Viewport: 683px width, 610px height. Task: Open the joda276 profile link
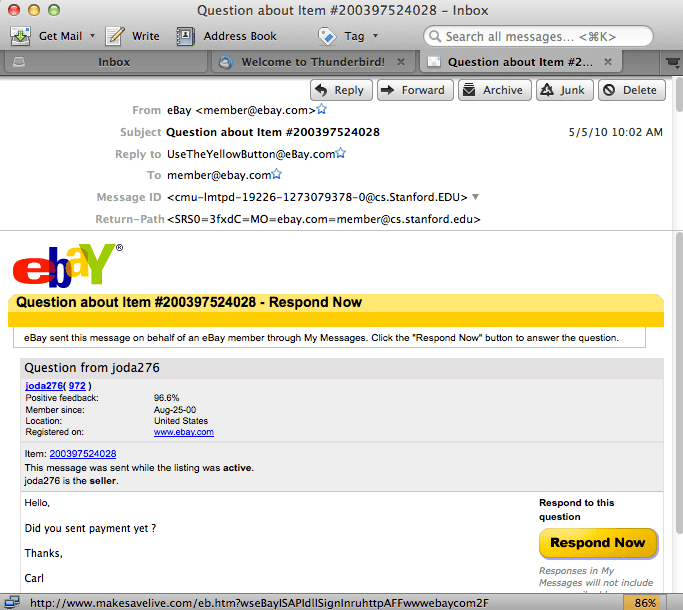click(44, 386)
